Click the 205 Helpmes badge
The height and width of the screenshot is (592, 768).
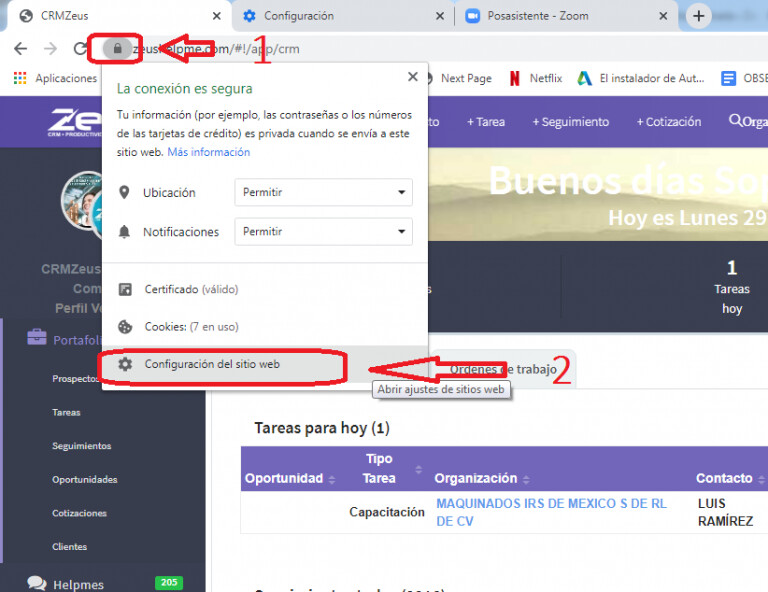click(x=169, y=582)
